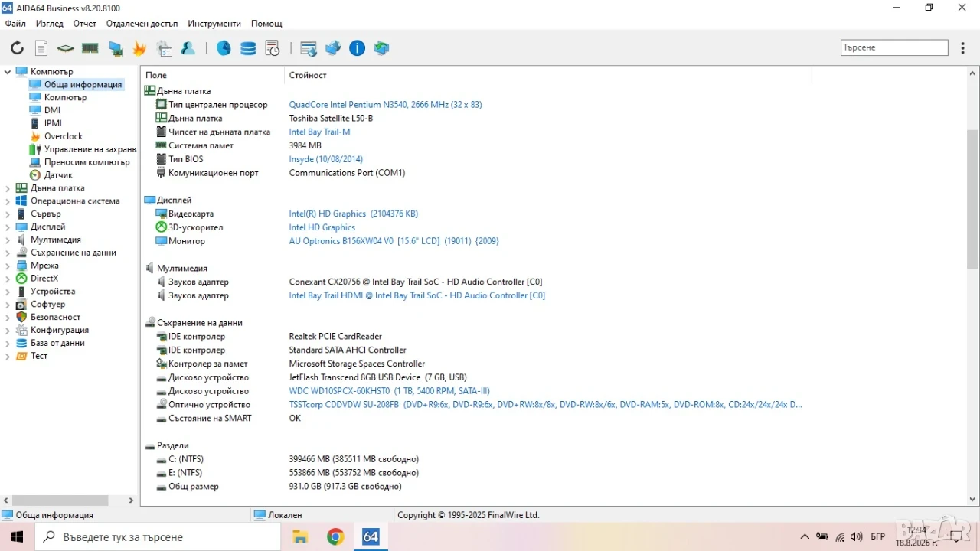The width and height of the screenshot is (980, 551).
Task: Open the Intel(R) HD Graphics video card link
Action: pos(353,214)
